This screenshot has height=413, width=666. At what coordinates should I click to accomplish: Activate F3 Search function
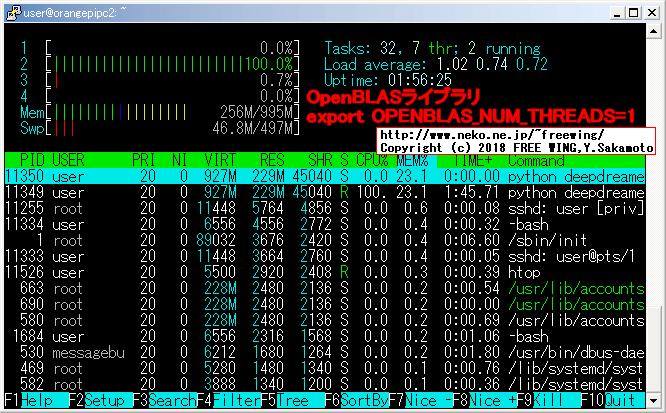[x=165, y=400]
